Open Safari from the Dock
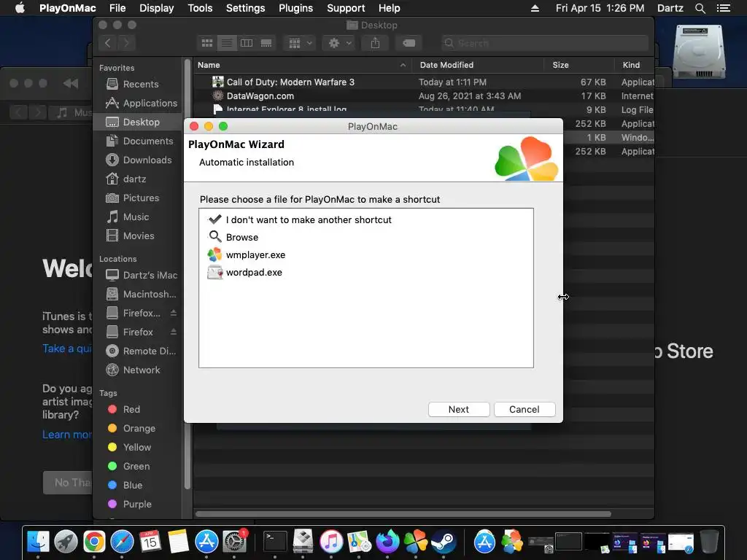Viewport: 747px width, 560px height. coord(122,542)
